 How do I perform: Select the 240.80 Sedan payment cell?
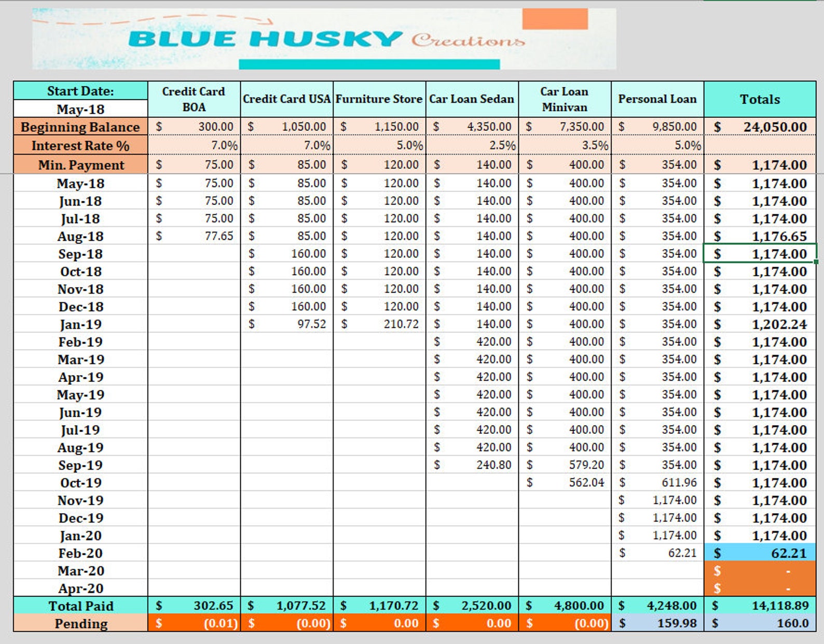point(472,465)
